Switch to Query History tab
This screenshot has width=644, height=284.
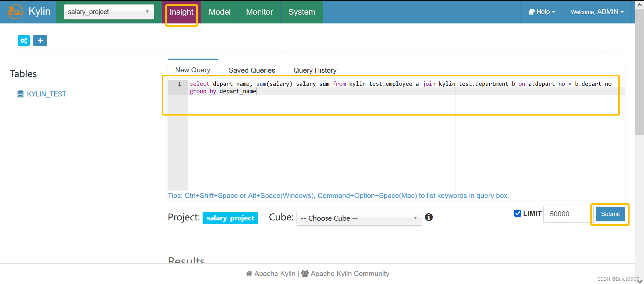(315, 70)
